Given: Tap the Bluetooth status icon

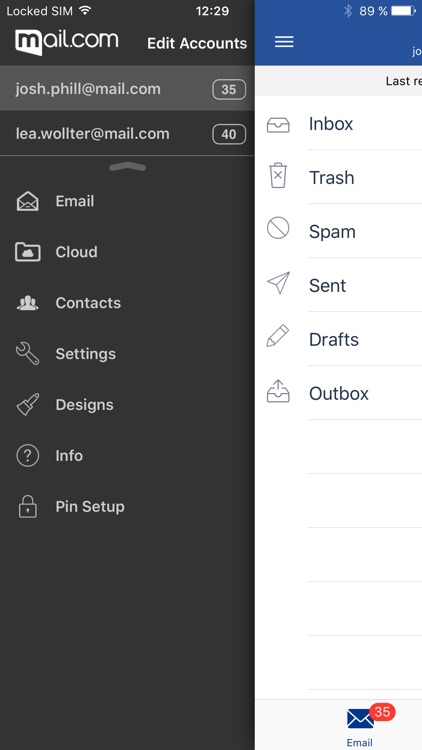Looking at the screenshot, I should (348, 11).
